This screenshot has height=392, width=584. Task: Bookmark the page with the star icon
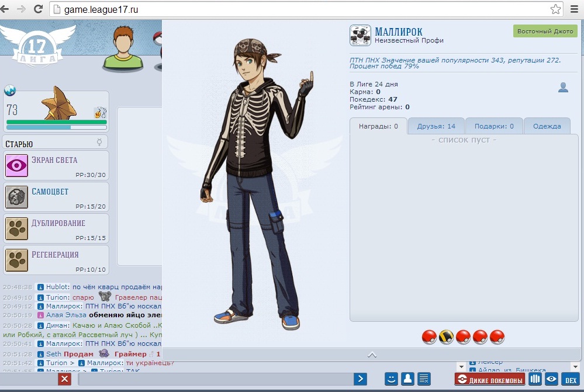555,9
